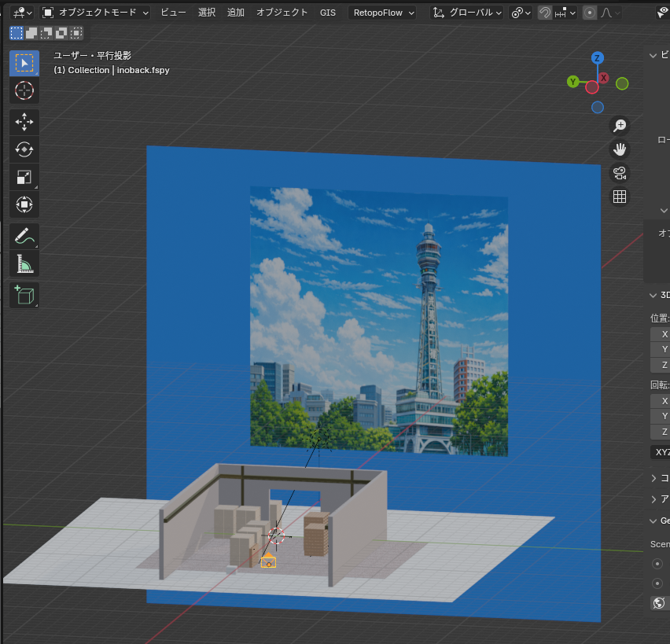Open the オブジェクトモード mode dropdown
Viewport: 670px width, 644px height.
click(x=95, y=13)
